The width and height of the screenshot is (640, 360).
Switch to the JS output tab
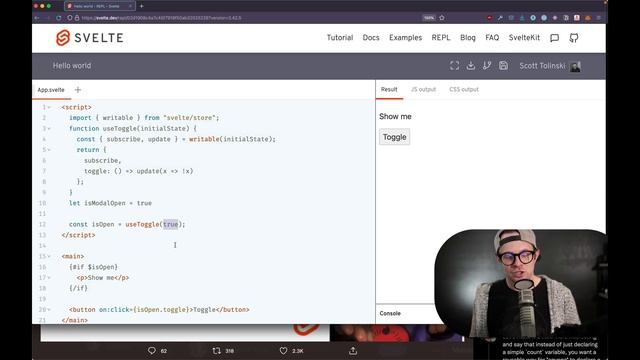(x=423, y=89)
